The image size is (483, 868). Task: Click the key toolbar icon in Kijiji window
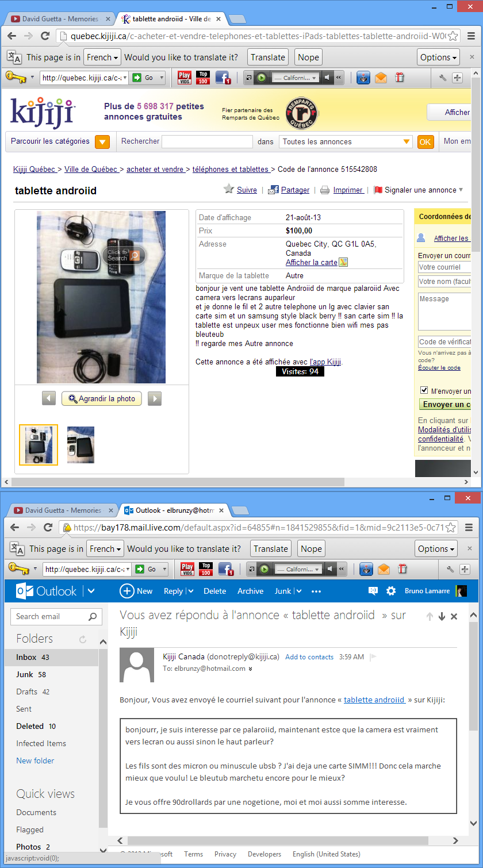(x=16, y=77)
